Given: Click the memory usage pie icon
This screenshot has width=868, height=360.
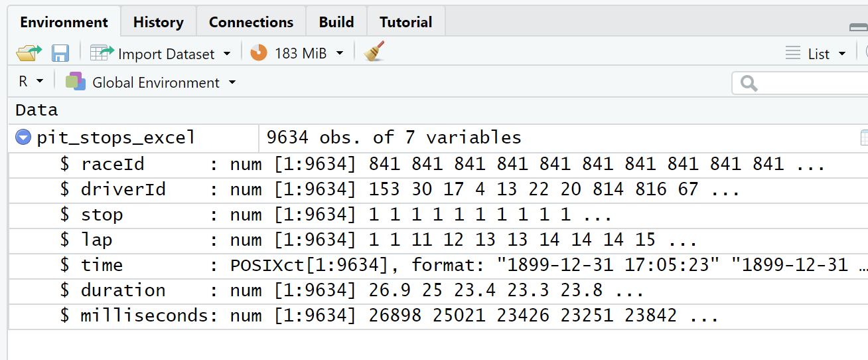Looking at the screenshot, I should (258, 53).
